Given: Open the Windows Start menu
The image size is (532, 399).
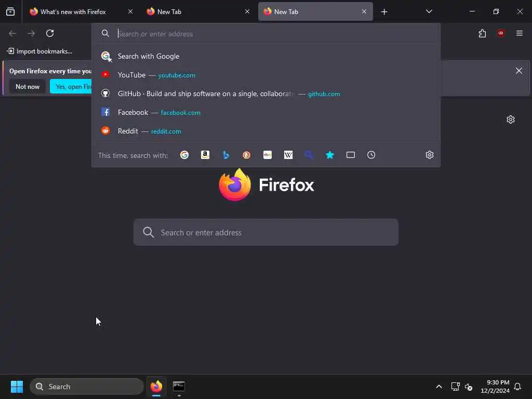Looking at the screenshot, I should tap(17, 387).
